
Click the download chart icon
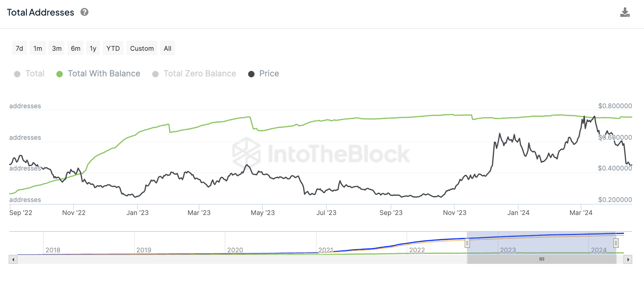tap(625, 13)
